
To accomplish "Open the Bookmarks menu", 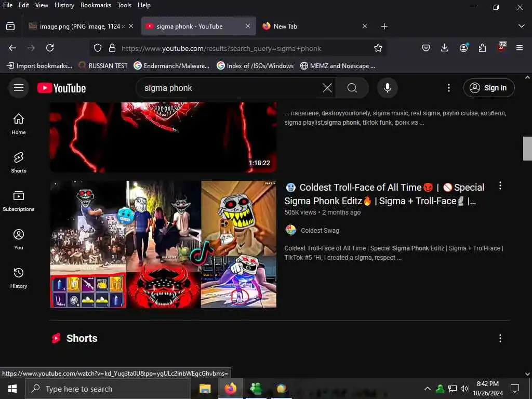I will (x=96, y=5).
